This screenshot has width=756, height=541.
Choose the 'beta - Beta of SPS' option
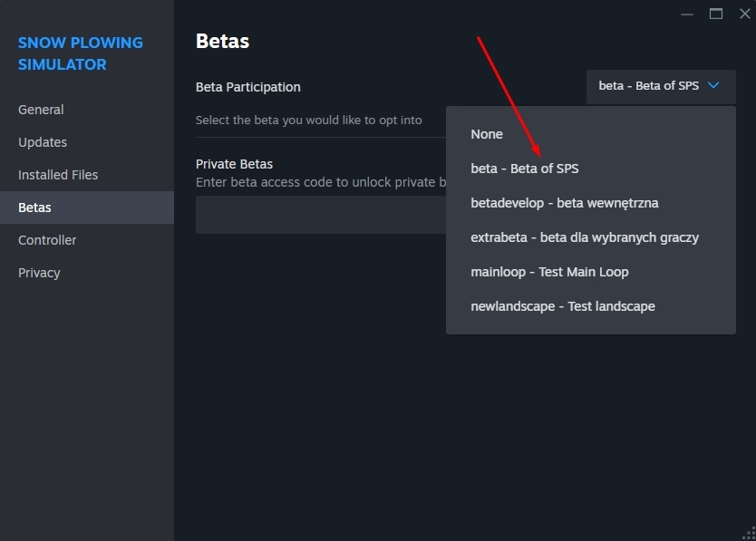(x=525, y=169)
